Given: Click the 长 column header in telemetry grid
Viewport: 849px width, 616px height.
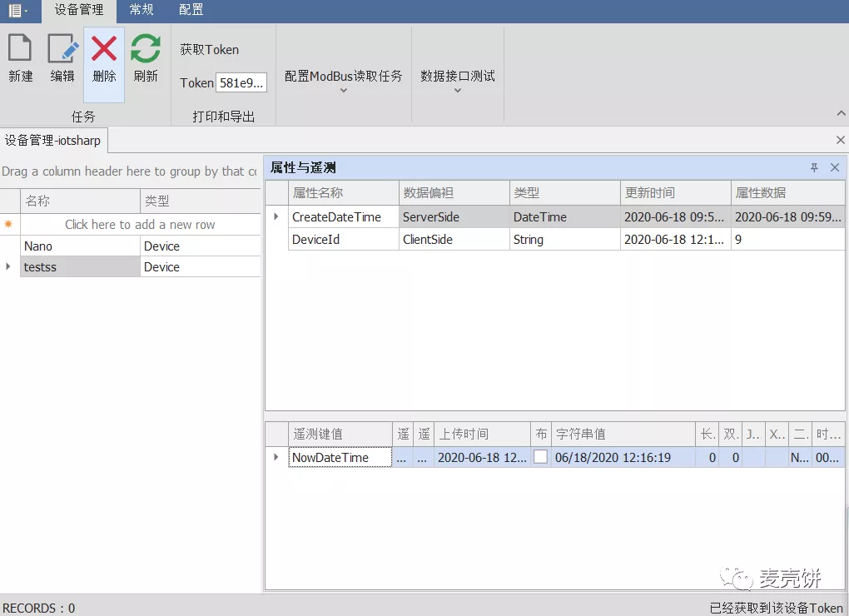Looking at the screenshot, I should tap(707, 434).
